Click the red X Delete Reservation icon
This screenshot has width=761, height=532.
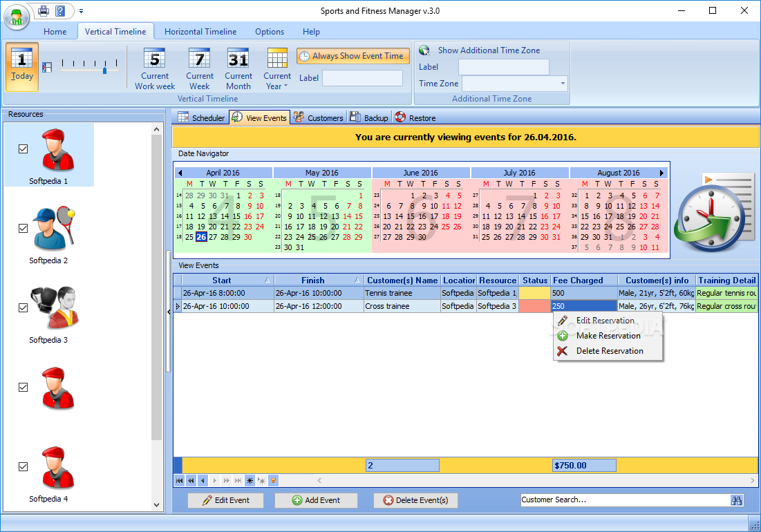click(563, 350)
